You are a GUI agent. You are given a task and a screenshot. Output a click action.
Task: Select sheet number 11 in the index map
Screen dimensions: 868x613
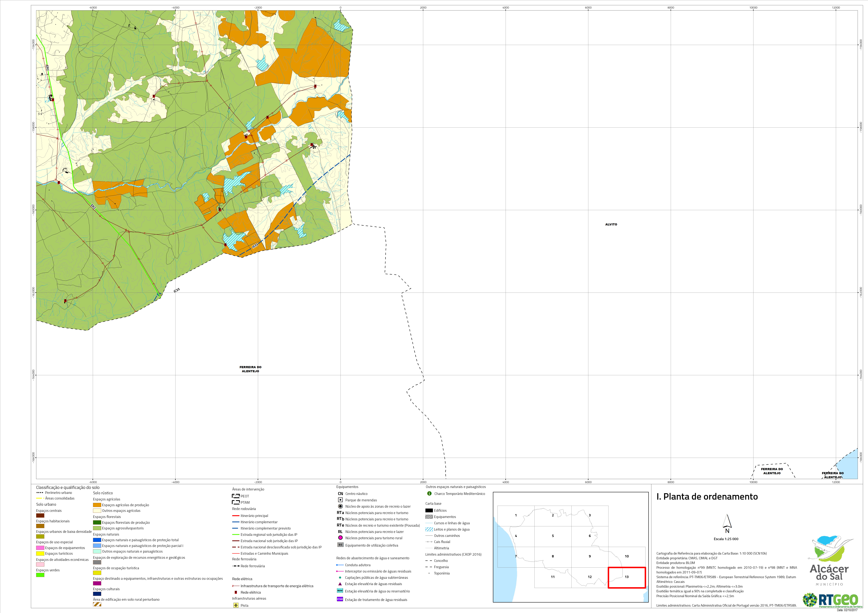tap(553, 577)
